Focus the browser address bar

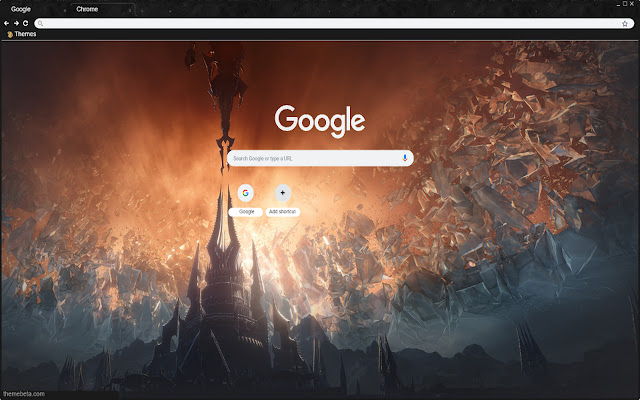tap(334, 24)
